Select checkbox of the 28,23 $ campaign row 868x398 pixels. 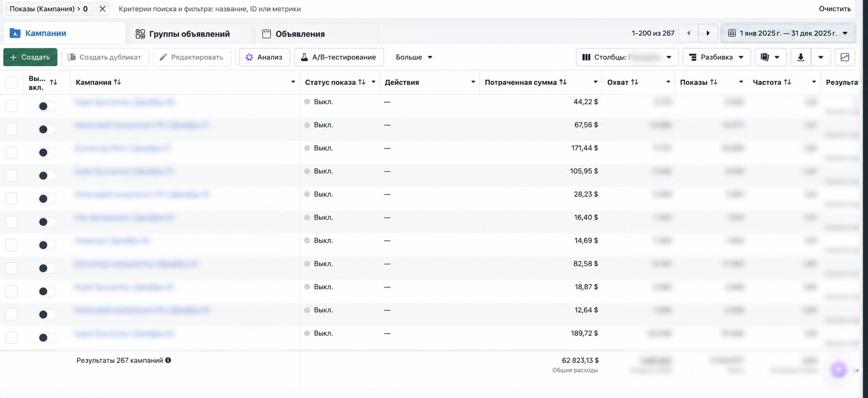click(11, 199)
